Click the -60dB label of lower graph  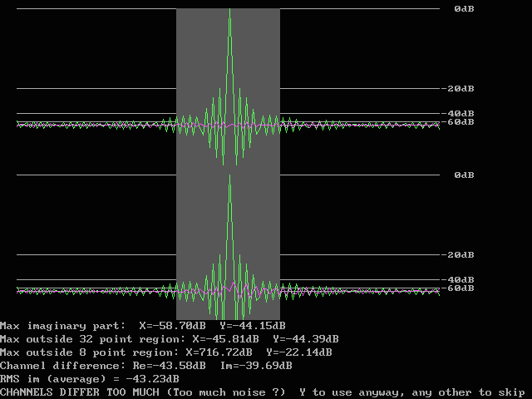(457, 288)
